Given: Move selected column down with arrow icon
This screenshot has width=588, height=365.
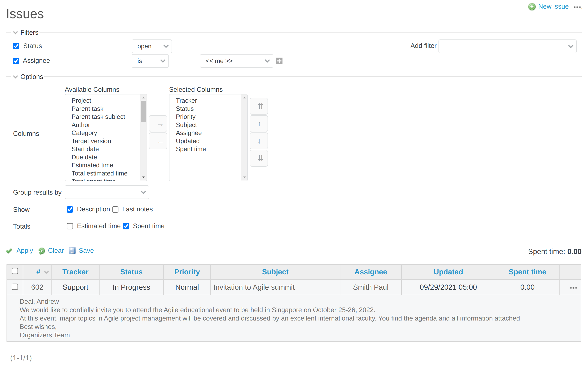Looking at the screenshot, I should point(259,141).
